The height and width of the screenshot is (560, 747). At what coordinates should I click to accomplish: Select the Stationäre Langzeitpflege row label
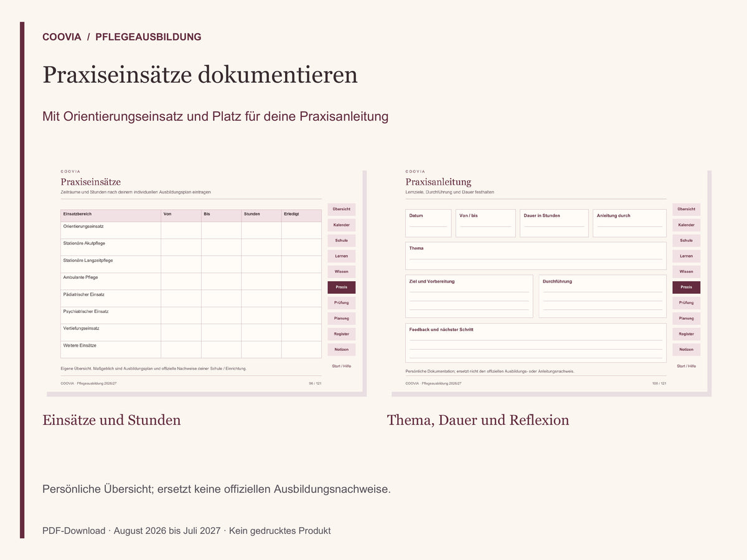pos(88,260)
